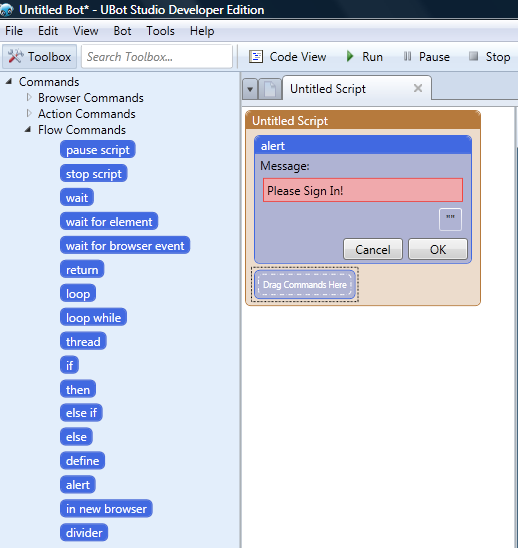
Task: Open the Edit menu
Action: [48, 31]
